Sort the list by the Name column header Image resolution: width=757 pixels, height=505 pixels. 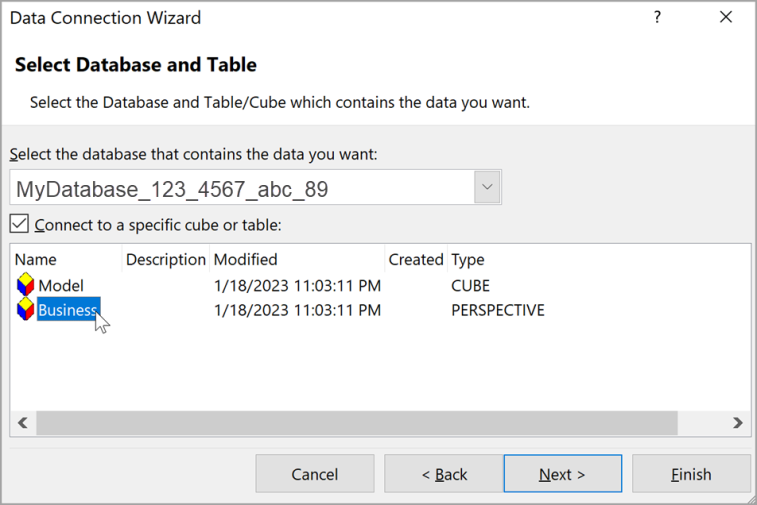[x=36, y=259]
